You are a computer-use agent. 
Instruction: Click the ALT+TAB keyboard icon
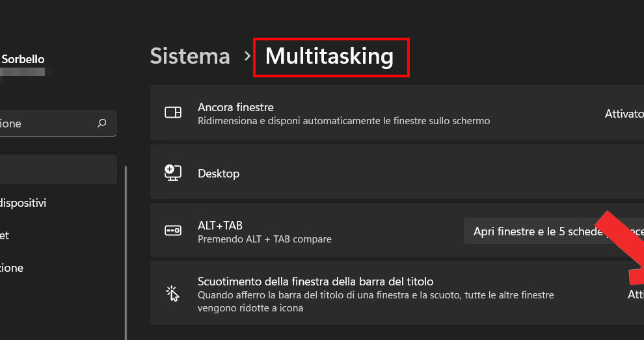173,230
